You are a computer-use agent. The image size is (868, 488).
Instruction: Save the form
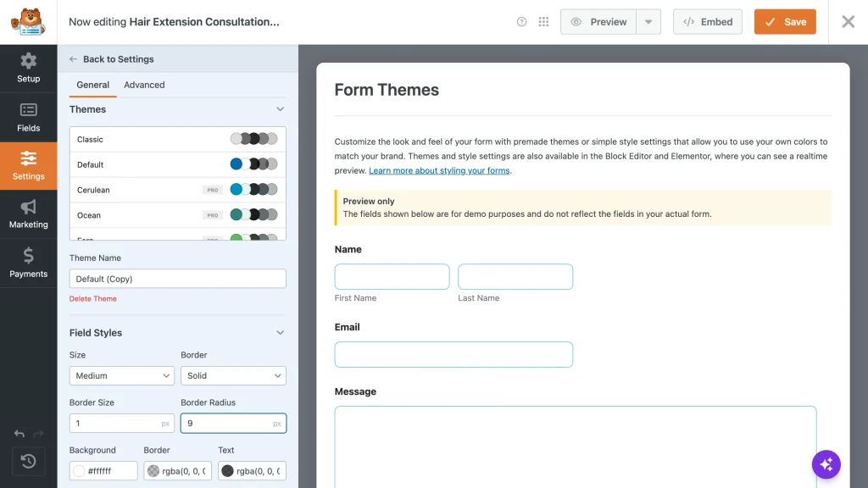pyautogui.click(x=785, y=21)
